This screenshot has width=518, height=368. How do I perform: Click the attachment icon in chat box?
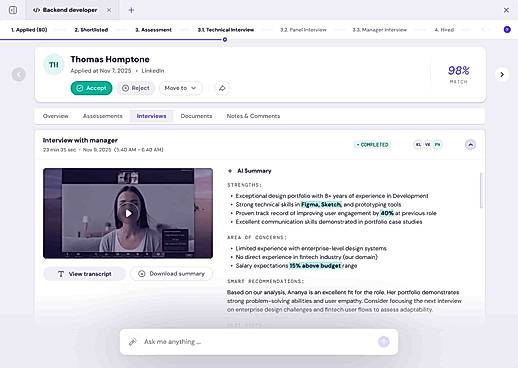tap(133, 342)
